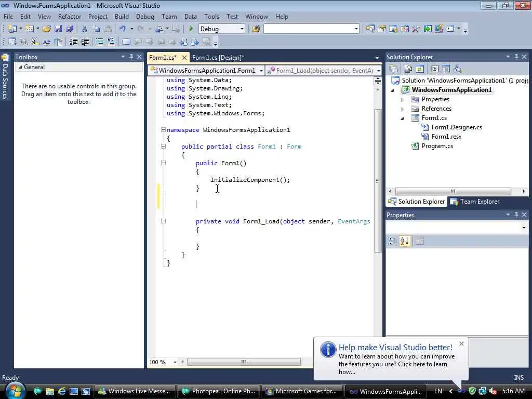Switch Properties panel to categorized view
Image resolution: width=532 pixels, height=399 pixels.
[x=392, y=241]
